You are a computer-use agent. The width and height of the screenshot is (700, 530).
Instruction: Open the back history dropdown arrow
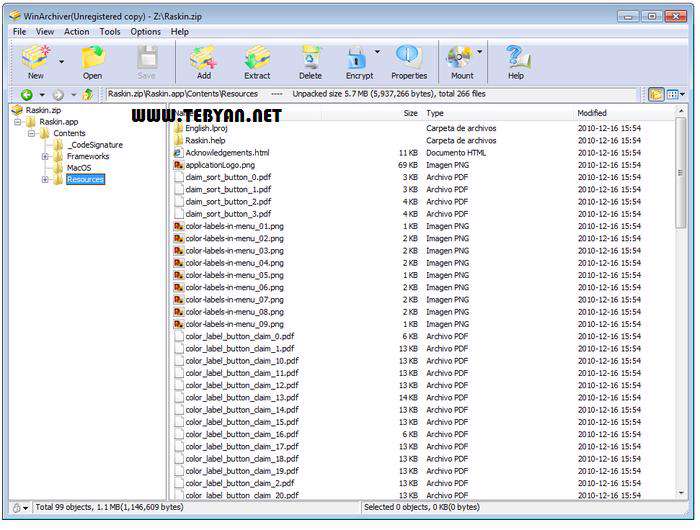point(42,95)
